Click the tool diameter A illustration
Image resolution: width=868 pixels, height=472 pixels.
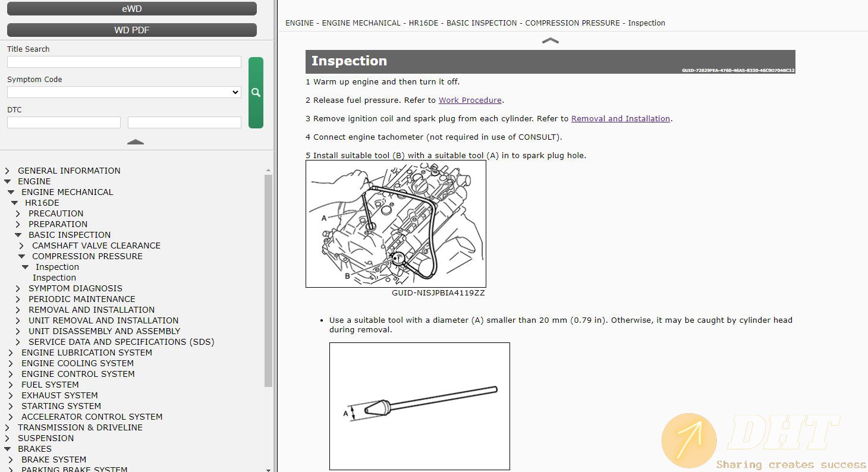[x=420, y=406]
